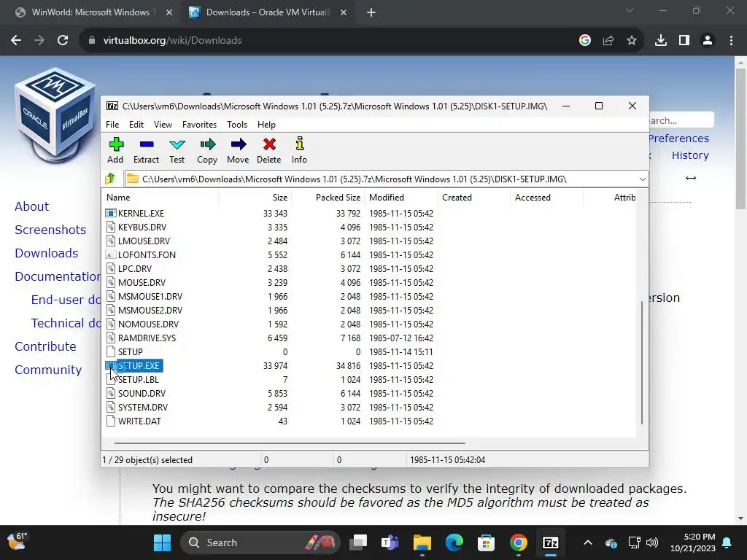Screen dimensions: 747x560
Task: Select the LOFONTS.FON font file icon
Action: 111,254
